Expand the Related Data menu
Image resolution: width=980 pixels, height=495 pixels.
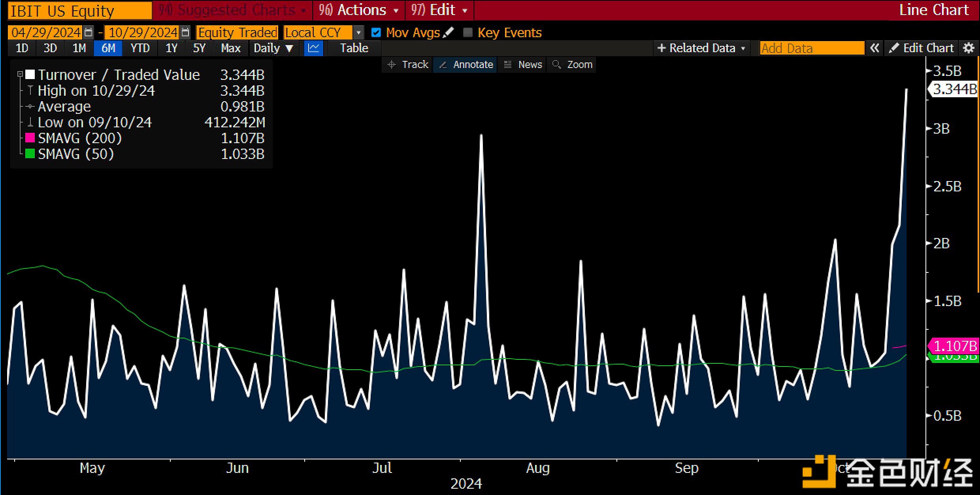click(701, 48)
